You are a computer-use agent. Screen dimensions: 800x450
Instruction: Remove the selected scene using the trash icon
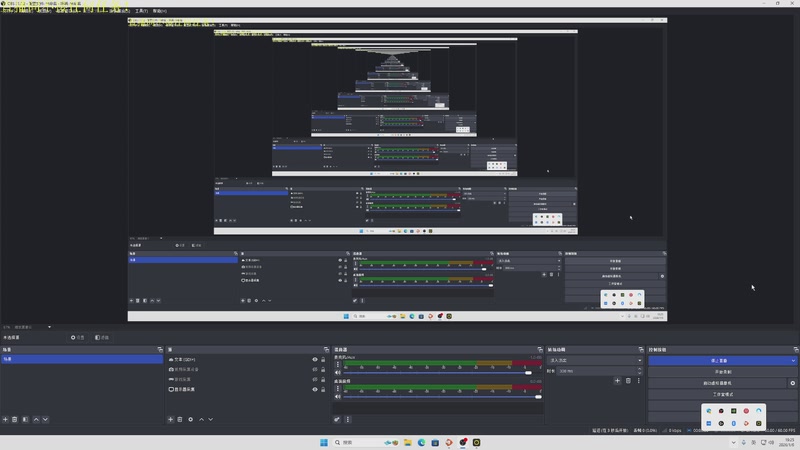(x=15, y=419)
